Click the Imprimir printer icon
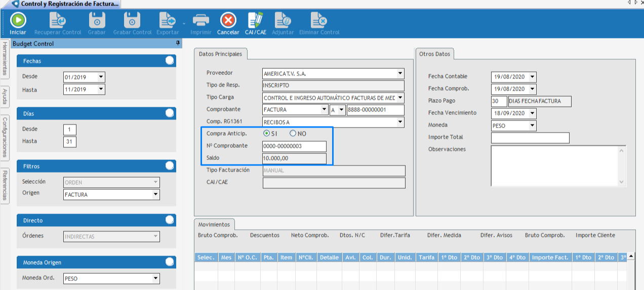 click(x=201, y=21)
